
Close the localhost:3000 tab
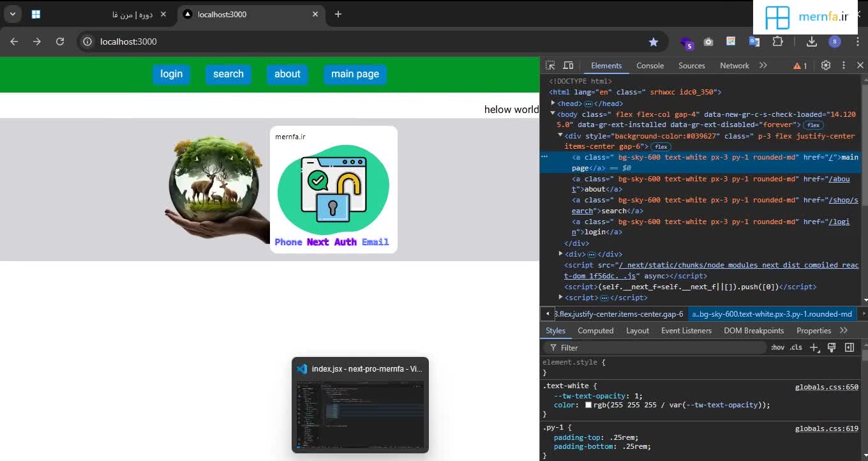pyautogui.click(x=316, y=14)
